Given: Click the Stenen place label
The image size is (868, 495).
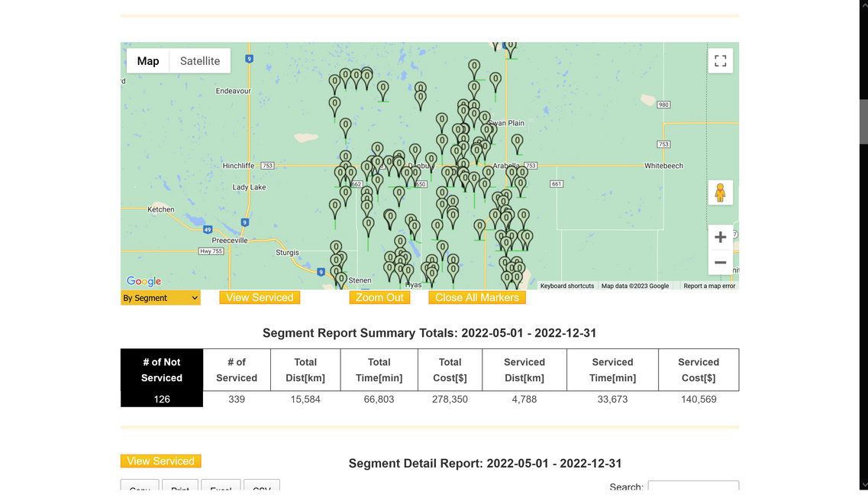Looking at the screenshot, I should (360, 280).
